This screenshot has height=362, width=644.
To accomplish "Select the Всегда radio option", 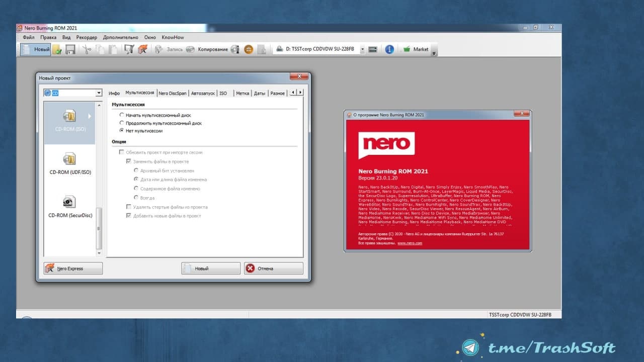I will click(x=136, y=198).
